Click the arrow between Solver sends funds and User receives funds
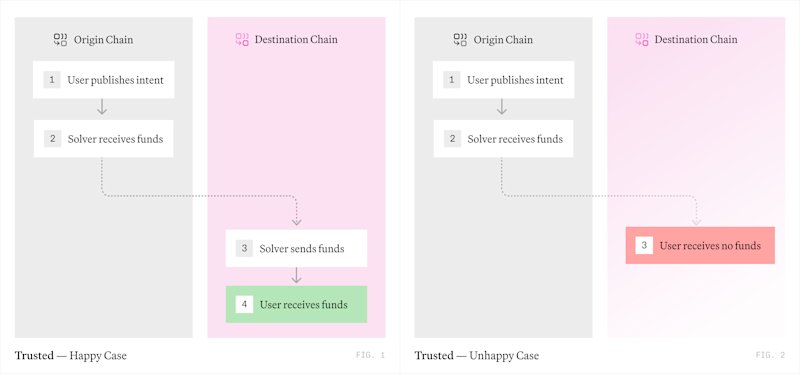 click(296, 276)
